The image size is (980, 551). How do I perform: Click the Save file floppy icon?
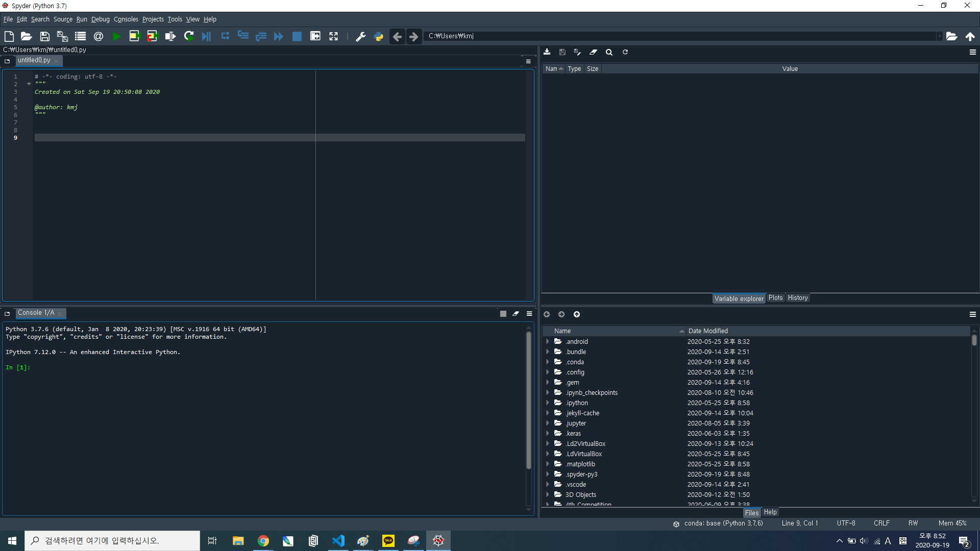[x=44, y=36]
